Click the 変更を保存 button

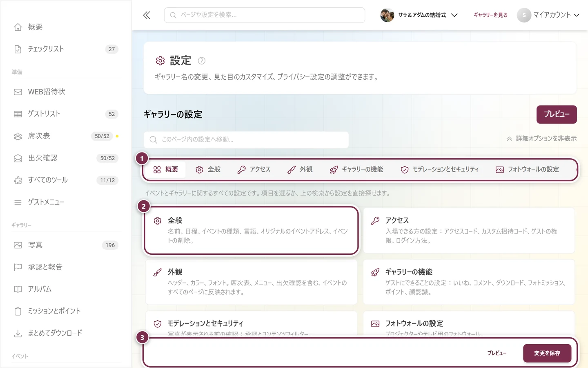click(x=547, y=353)
